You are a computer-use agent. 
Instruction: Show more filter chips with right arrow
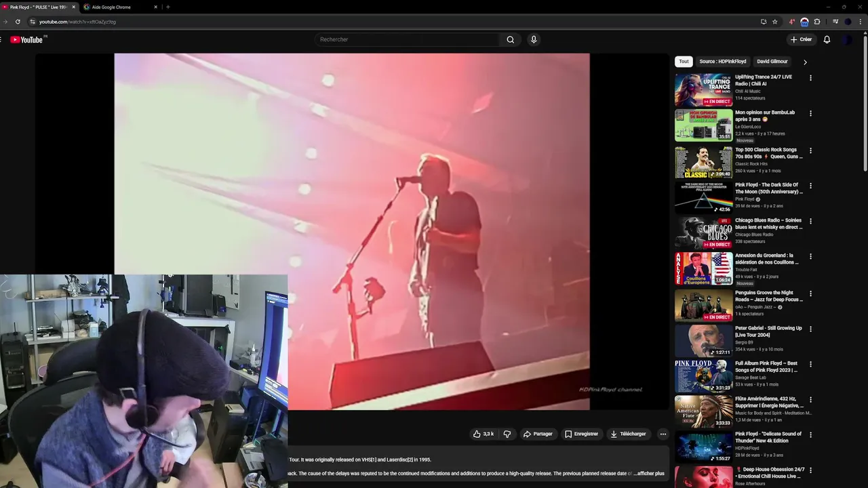[x=805, y=62]
